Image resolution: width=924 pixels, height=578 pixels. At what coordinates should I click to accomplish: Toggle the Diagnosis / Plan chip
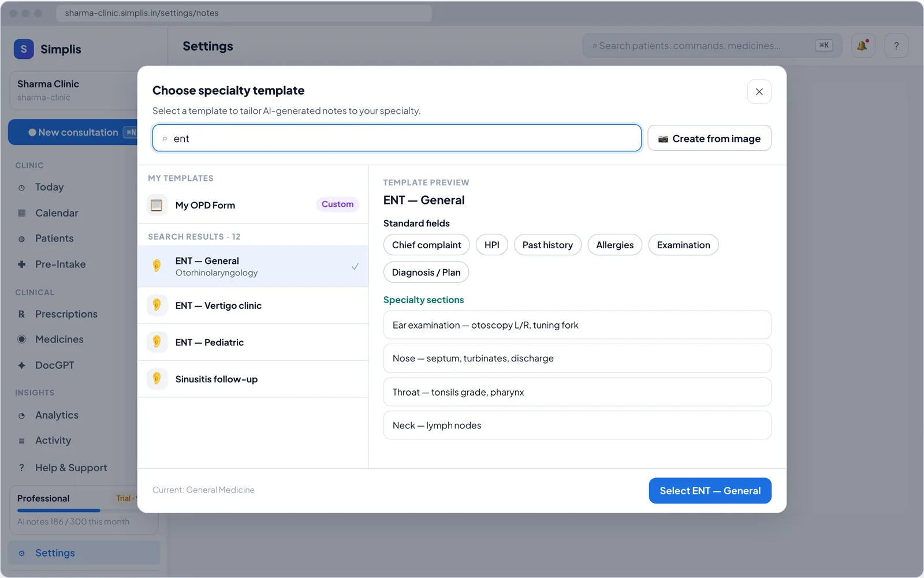pos(426,273)
